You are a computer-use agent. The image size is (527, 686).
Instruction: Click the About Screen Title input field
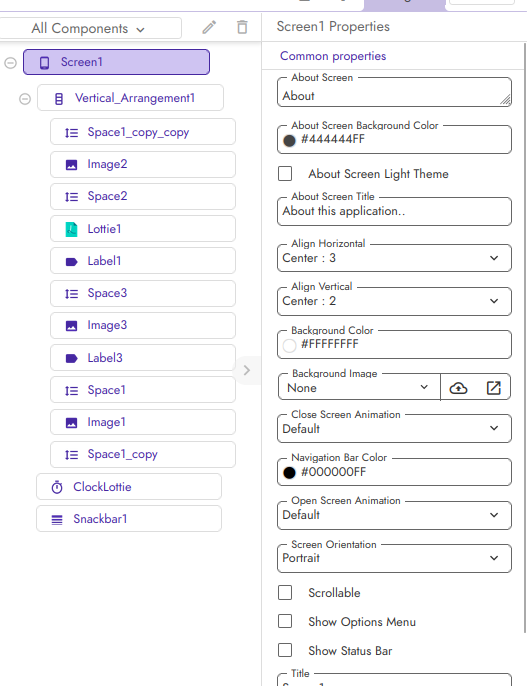click(x=394, y=212)
